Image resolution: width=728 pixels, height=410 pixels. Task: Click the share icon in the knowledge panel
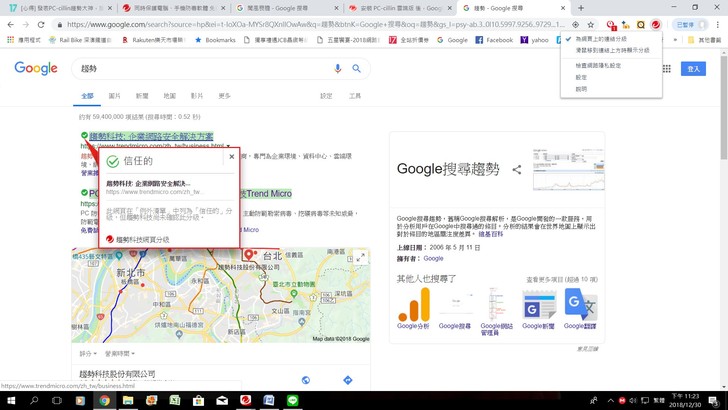point(517,170)
